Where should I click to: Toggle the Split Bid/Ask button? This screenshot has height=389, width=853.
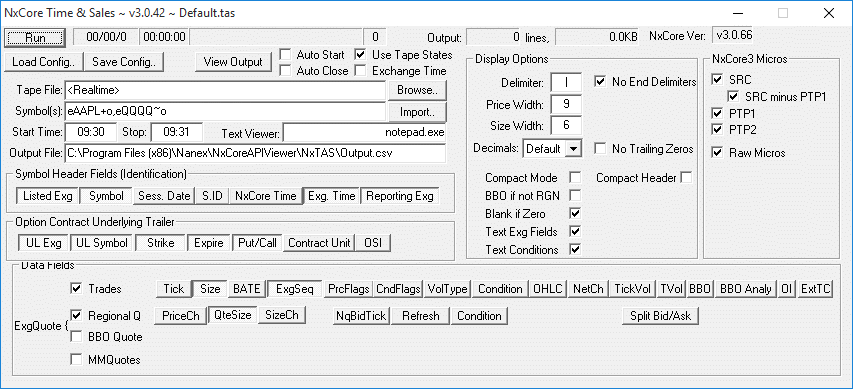point(660,316)
